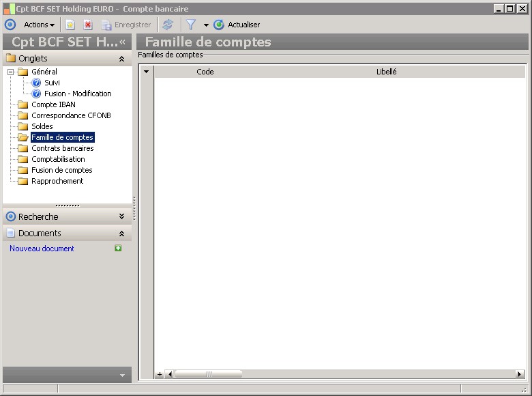Click the Enregistrer save button

coord(126,25)
